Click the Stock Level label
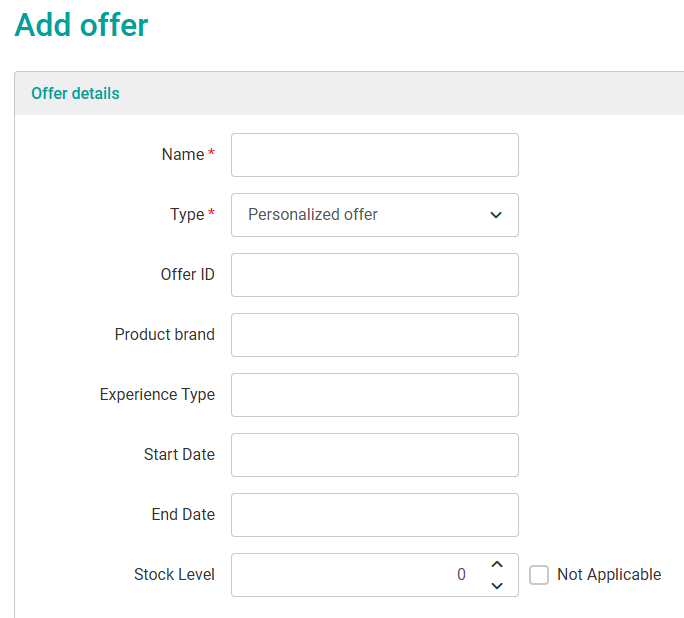 (x=174, y=575)
